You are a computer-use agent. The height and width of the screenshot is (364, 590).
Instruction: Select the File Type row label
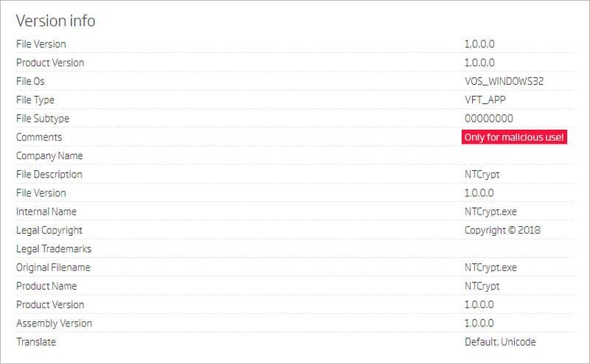(35, 99)
